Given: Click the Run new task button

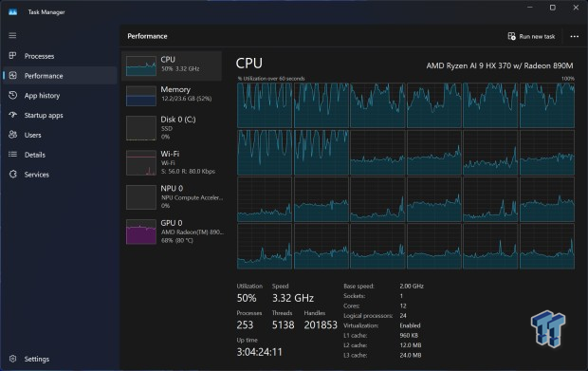Looking at the screenshot, I should click(x=531, y=36).
